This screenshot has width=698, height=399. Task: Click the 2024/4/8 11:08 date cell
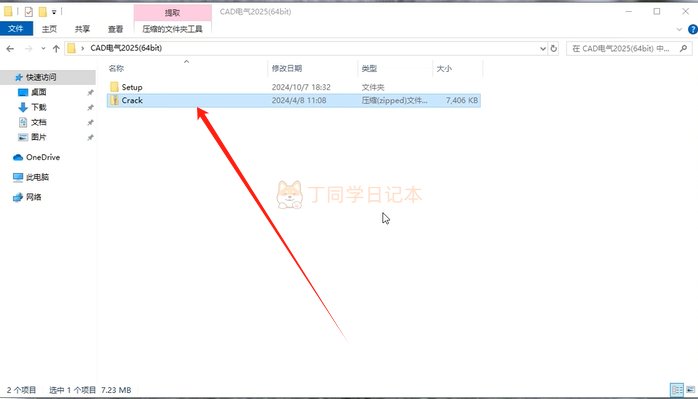[x=299, y=101]
